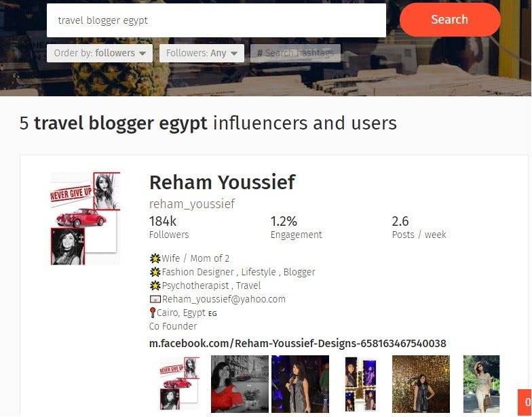The image size is (532, 417).
Task: Click the red pin icon beside Cairo, Egypt
Action: coord(152,312)
